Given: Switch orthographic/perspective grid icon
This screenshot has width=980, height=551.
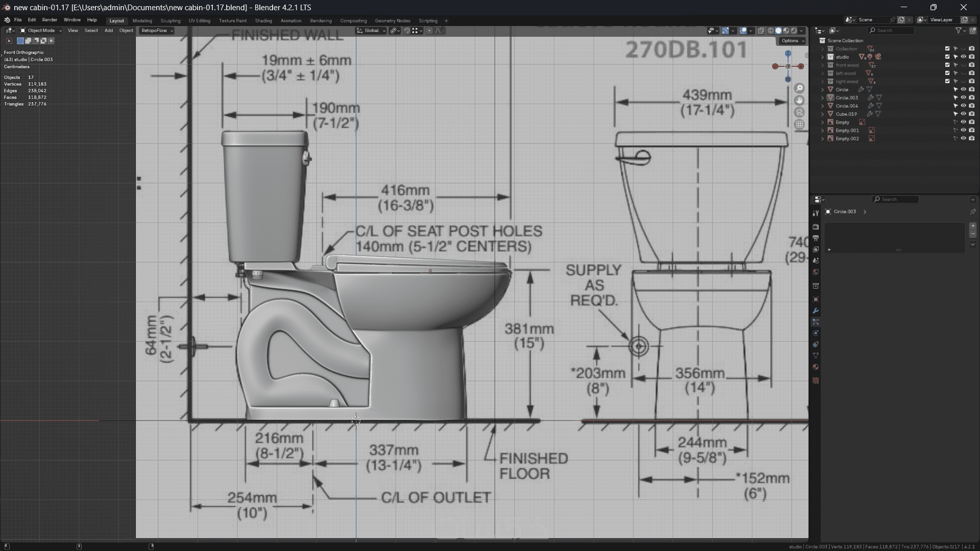Looking at the screenshot, I should 799,124.
